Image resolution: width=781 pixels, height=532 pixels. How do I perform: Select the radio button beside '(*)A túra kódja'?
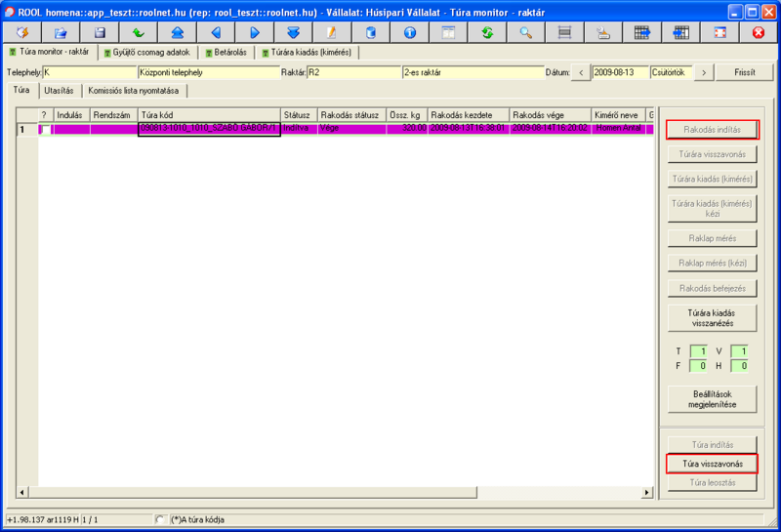pos(160,519)
